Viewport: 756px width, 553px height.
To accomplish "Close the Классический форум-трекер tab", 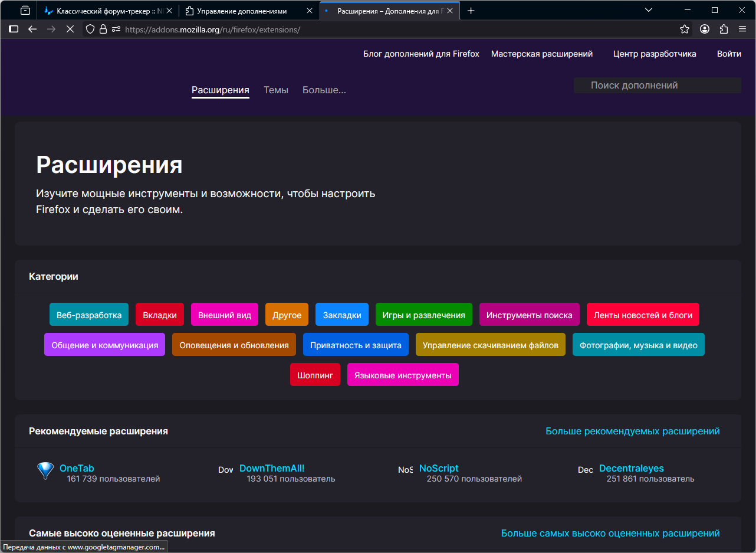I will 169,11.
